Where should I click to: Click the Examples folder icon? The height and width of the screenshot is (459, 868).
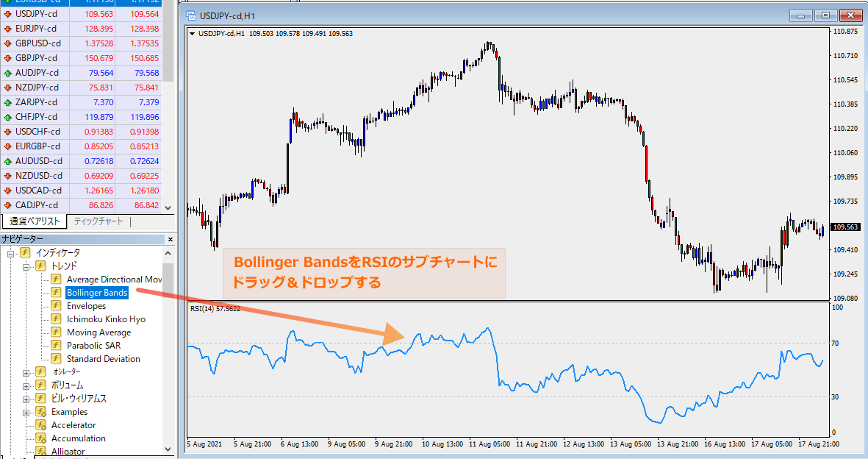40,412
